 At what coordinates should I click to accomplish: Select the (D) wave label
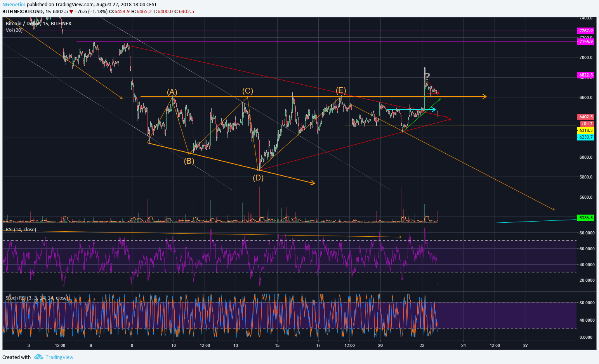click(258, 178)
